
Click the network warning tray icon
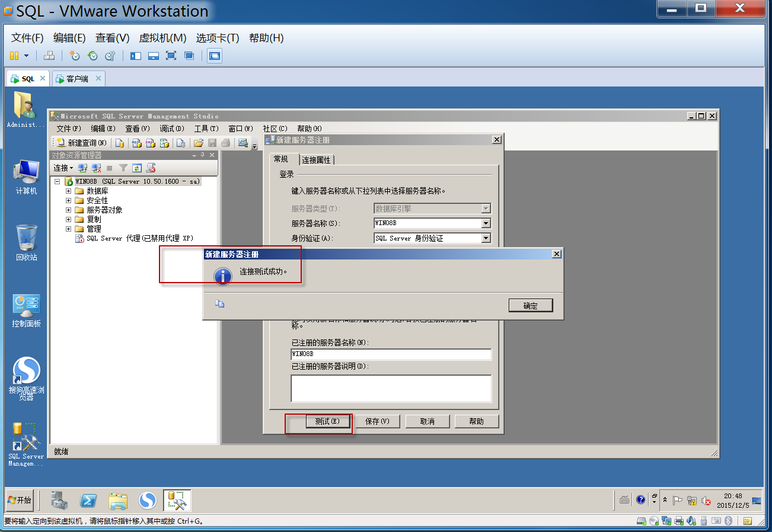tap(692, 501)
